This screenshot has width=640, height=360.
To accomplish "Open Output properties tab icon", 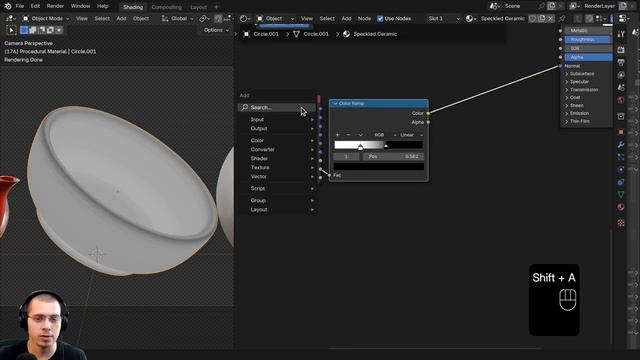I will pos(621,62).
